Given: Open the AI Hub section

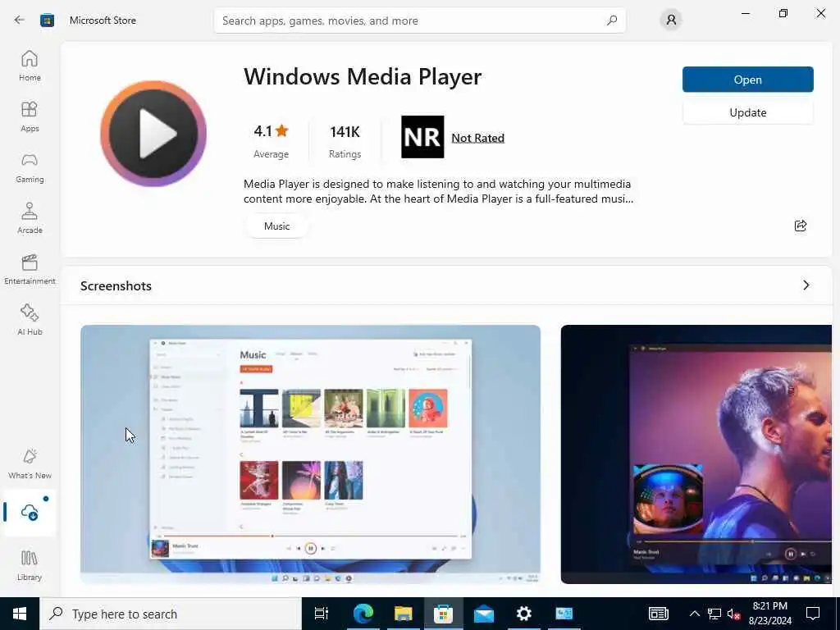Looking at the screenshot, I should pos(30,321).
